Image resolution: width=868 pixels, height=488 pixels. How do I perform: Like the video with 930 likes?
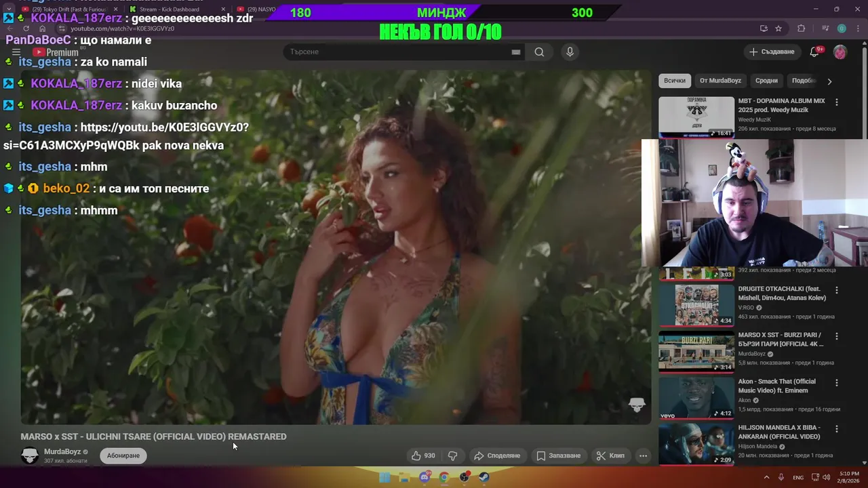423,455
